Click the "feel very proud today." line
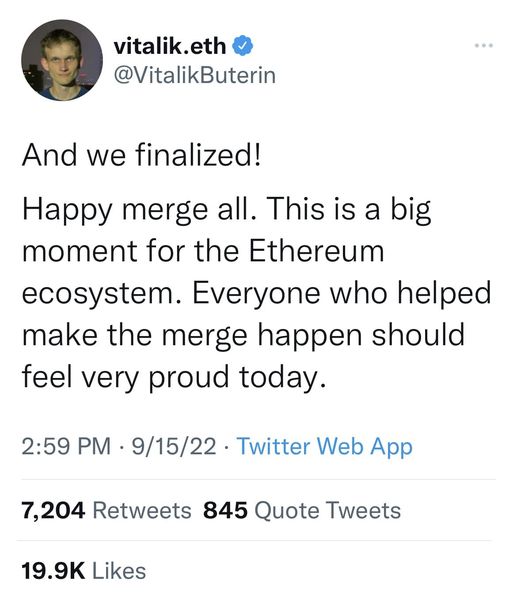The height and width of the screenshot is (600, 517). [175, 379]
